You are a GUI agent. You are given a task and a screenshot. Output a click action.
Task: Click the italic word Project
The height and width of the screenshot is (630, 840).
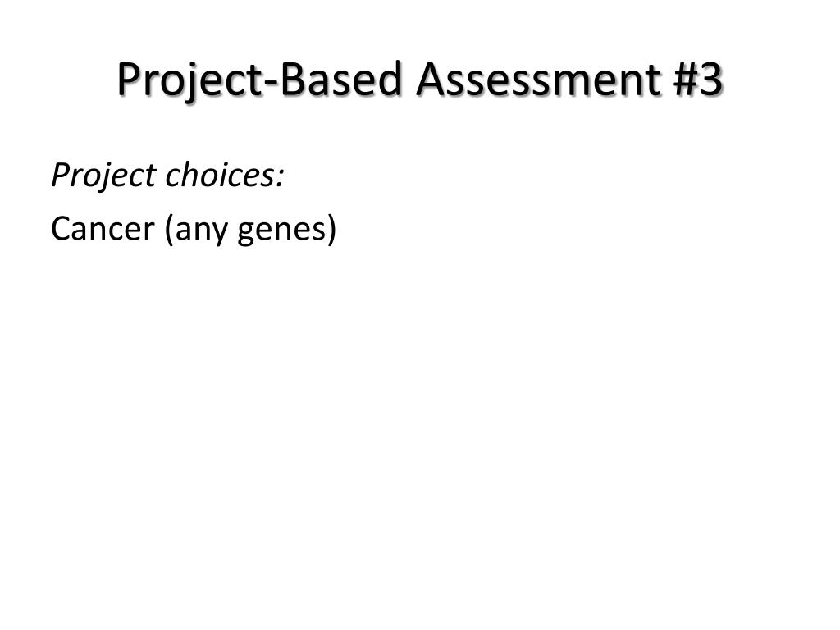(103, 176)
